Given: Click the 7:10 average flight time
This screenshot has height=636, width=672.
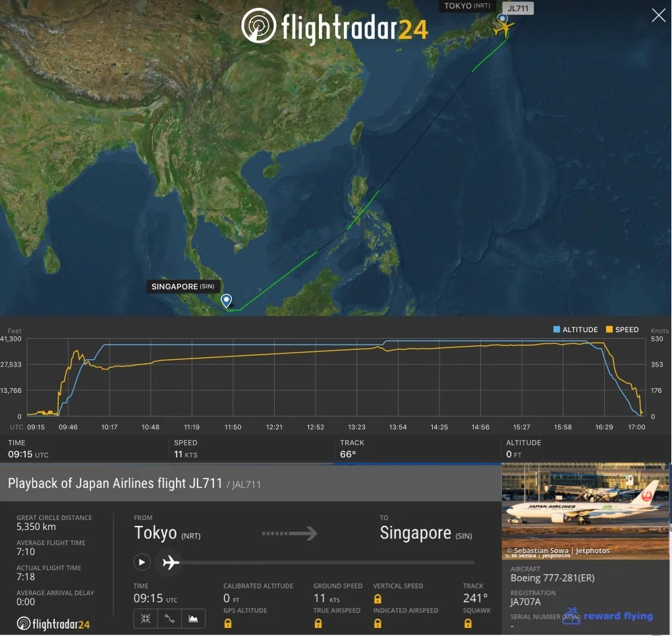Looking at the screenshot, I should click(x=26, y=552).
